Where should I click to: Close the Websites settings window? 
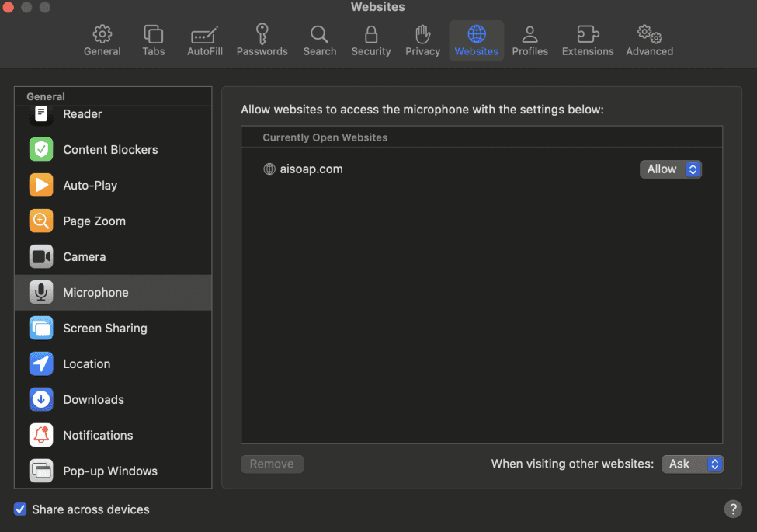[x=9, y=7]
